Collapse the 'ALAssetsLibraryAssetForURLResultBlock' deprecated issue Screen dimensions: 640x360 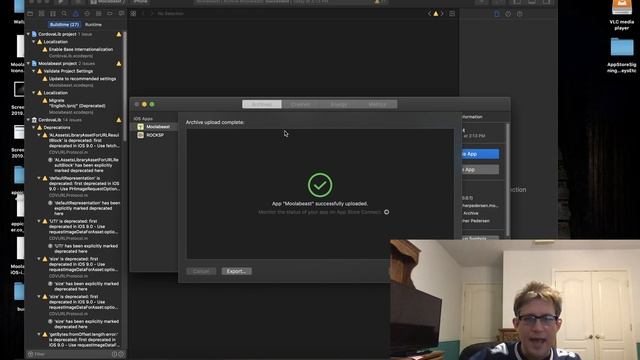click(39, 135)
